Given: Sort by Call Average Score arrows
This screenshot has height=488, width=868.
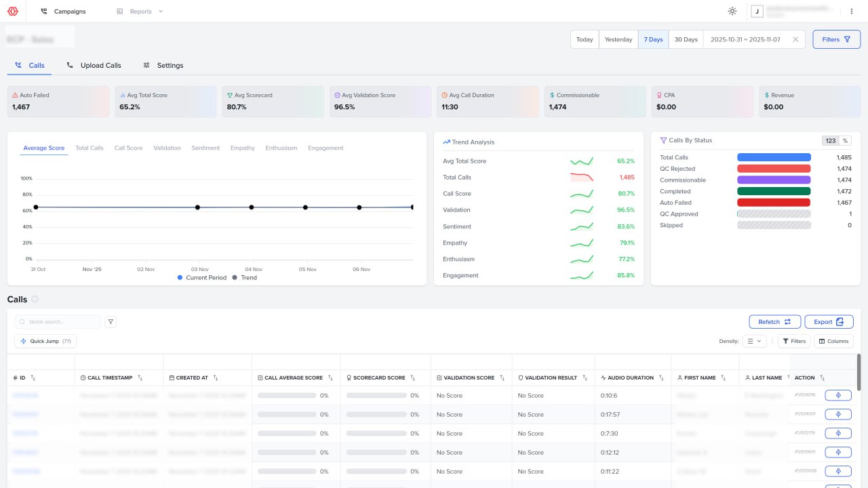Looking at the screenshot, I should pos(331,378).
